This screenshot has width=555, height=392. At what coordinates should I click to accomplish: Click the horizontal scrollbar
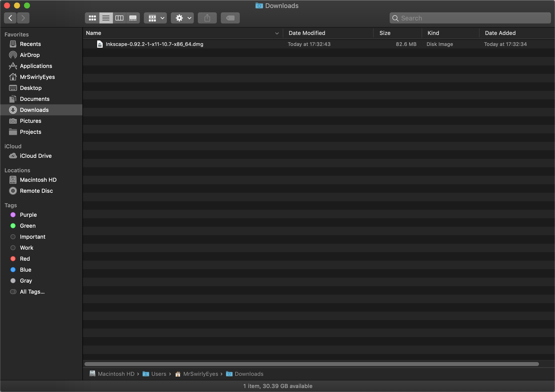click(x=311, y=364)
